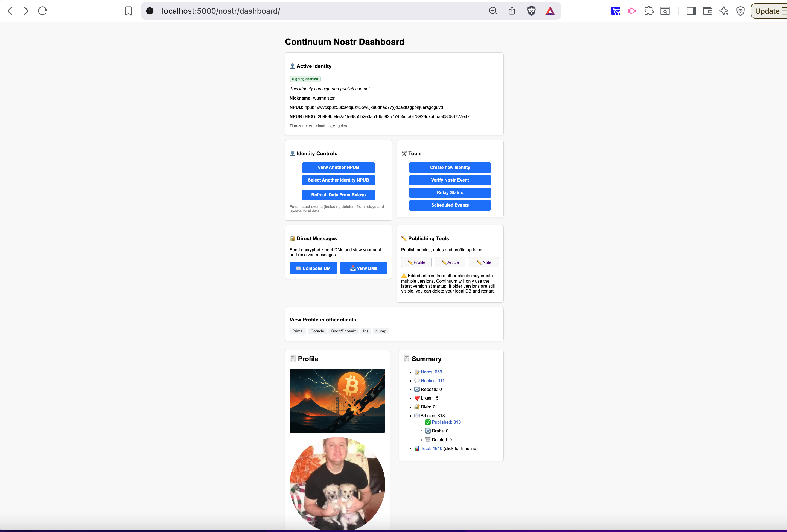787x532 pixels.
Task: Open Brave Shields lion icon
Action: (531, 11)
